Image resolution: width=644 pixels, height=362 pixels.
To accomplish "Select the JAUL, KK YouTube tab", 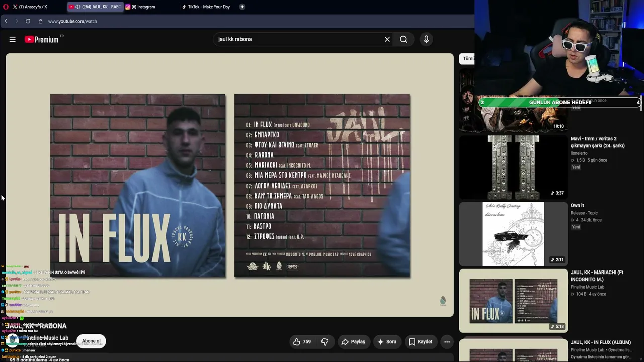I will coord(96,7).
